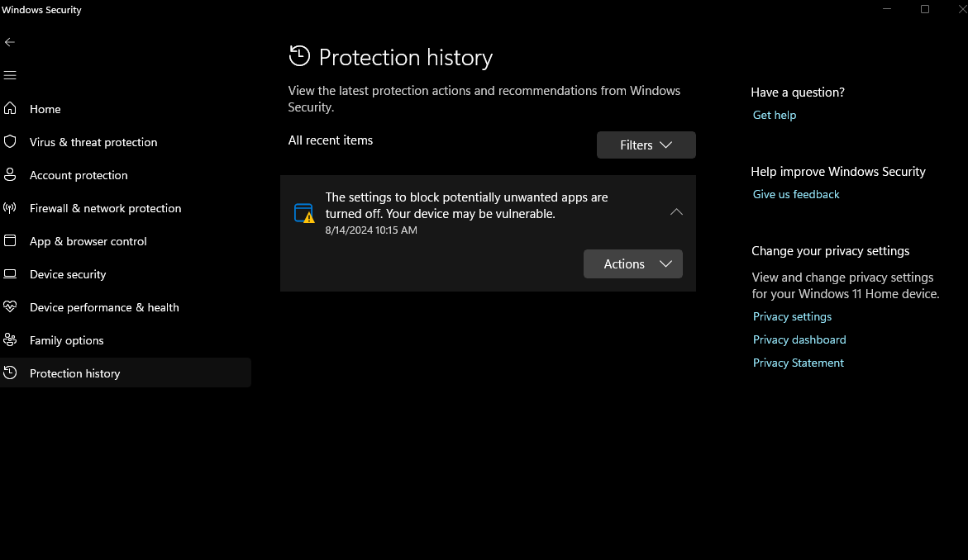Open Privacy dashboard link

coord(799,339)
